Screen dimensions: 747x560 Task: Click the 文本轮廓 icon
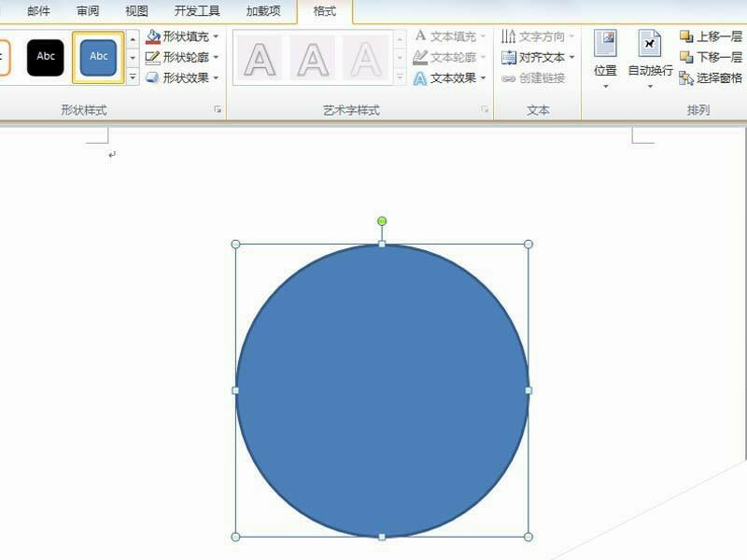coord(420,57)
